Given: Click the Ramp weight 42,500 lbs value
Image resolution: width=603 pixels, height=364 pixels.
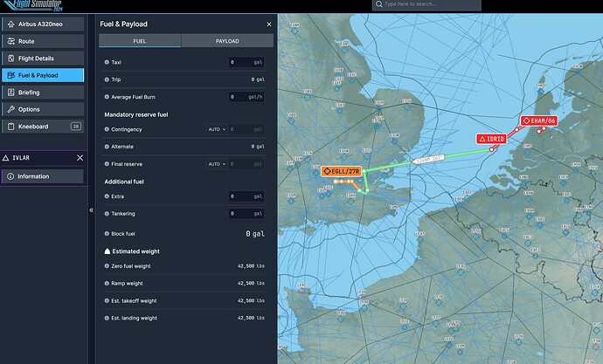Looking at the screenshot, I should pyautogui.click(x=251, y=283).
